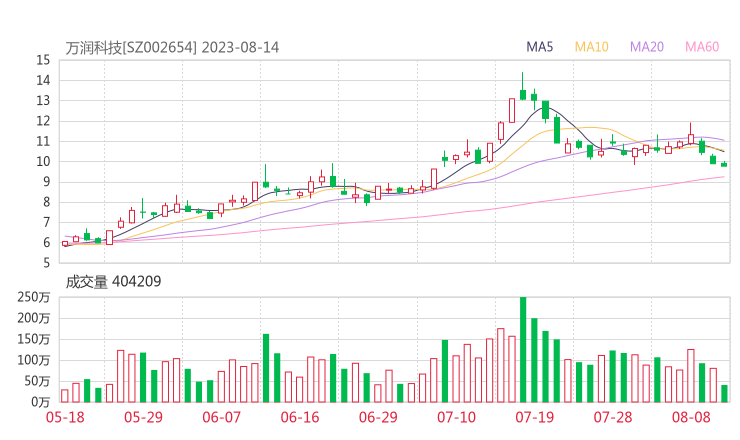Click the MA20 legend label
The width and height of the screenshot is (740, 440).
tap(647, 47)
